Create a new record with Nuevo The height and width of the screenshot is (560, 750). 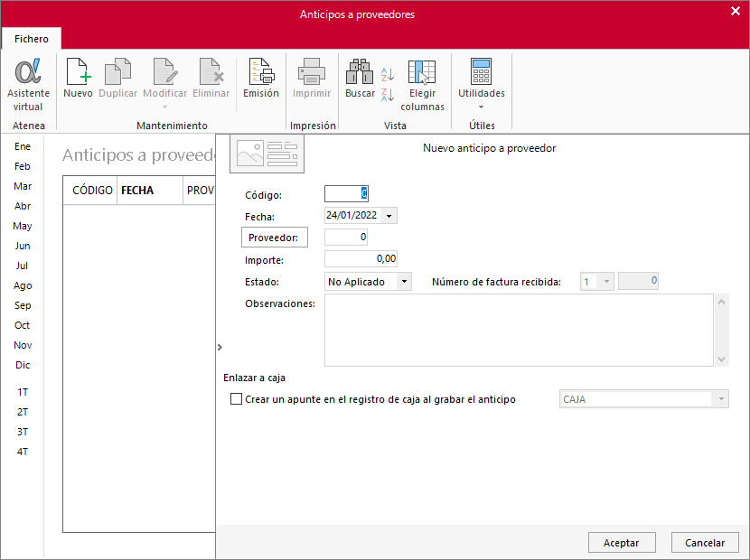pos(78,79)
